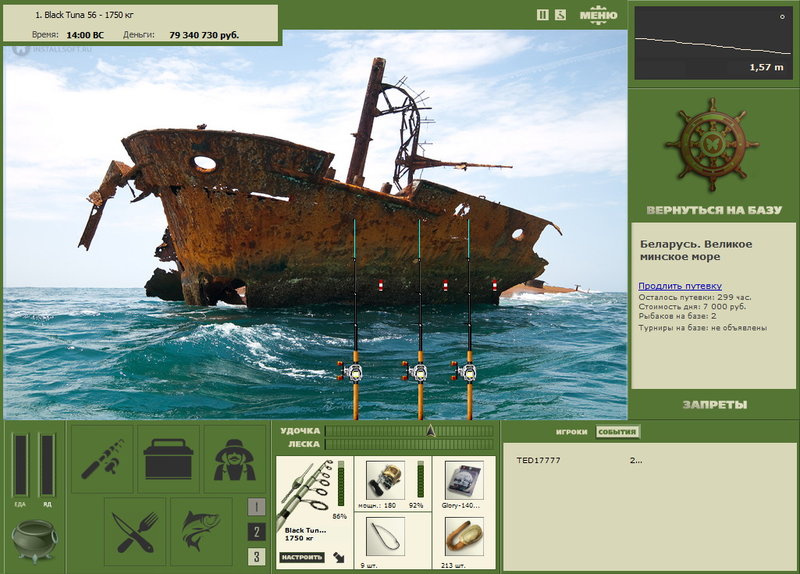This screenshot has height=574, width=800.
Task: Click the Турниры на базе status line
Action: coord(703,328)
